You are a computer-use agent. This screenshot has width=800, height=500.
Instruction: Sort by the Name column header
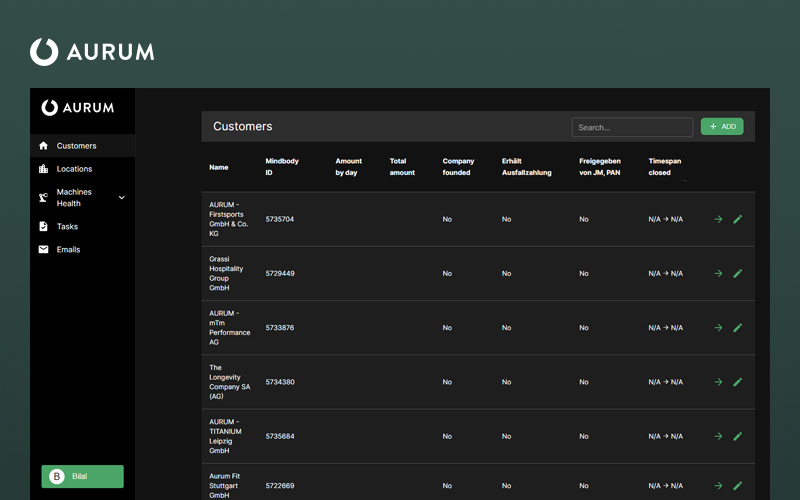[x=218, y=167]
